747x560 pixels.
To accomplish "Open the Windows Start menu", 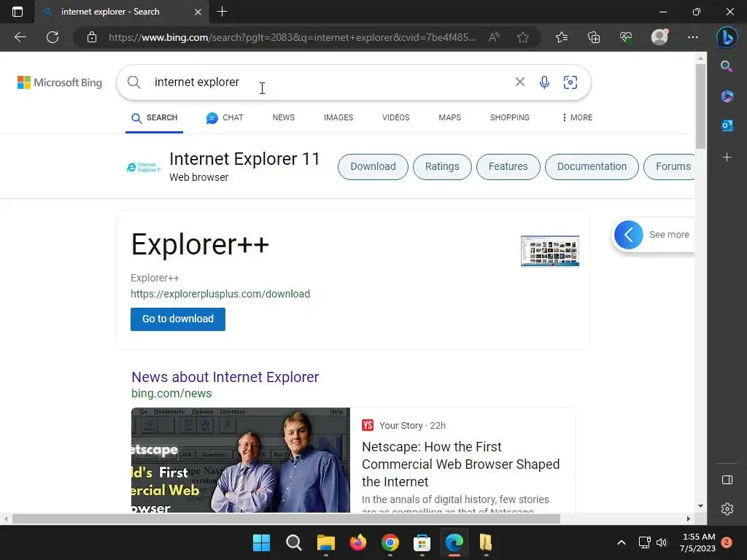I will pyautogui.click(x=261, y=542).
